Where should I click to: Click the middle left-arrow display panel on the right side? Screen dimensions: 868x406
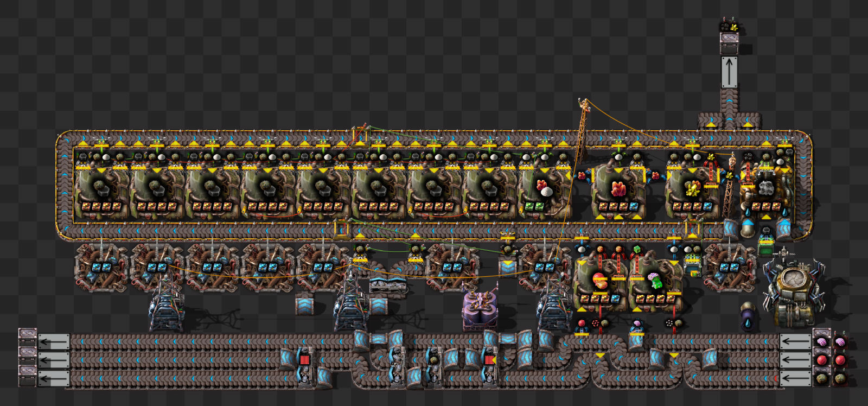[795, 360]
